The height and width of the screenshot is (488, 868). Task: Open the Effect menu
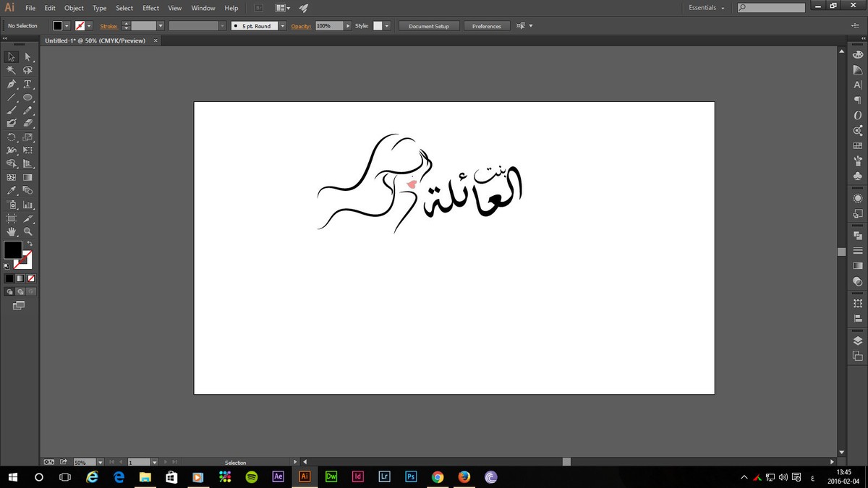tap(150, 8)
